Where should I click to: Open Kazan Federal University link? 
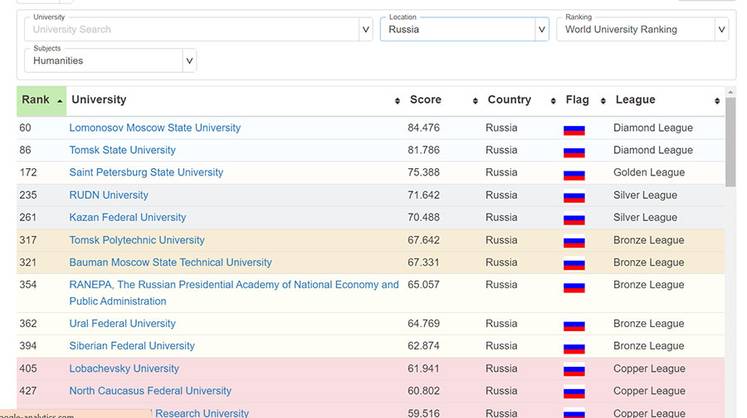coord(128,217)
